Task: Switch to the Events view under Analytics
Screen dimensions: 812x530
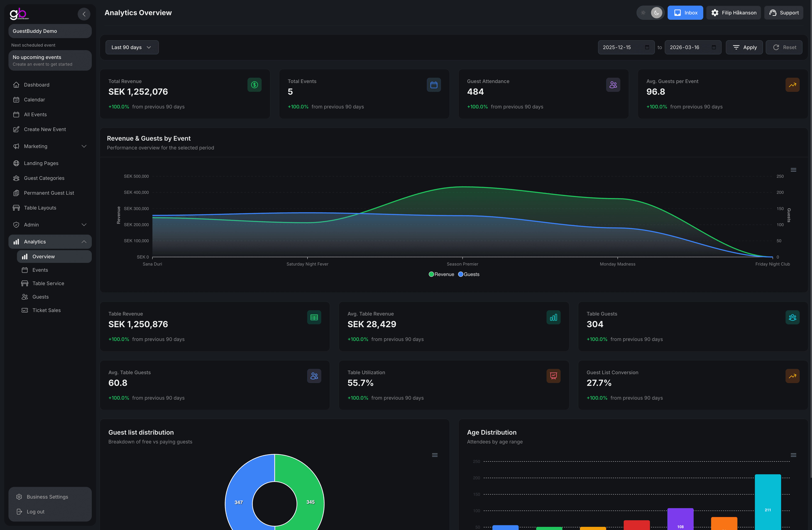Action: coord(40,270)
